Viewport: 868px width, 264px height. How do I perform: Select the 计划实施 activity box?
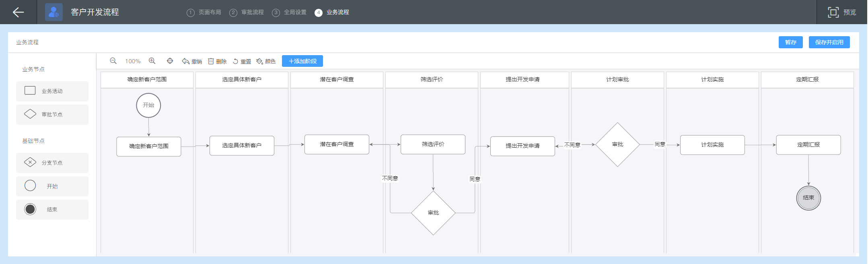point(712,145)
